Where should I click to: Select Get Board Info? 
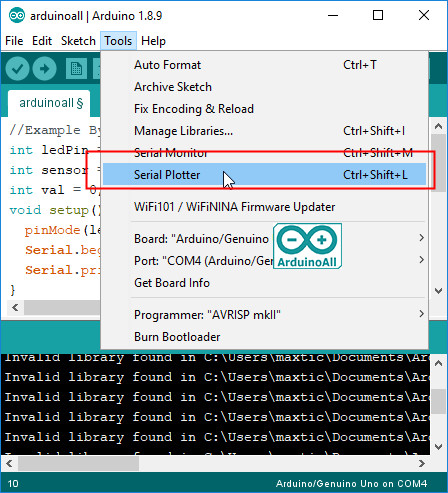pos(264,283)
